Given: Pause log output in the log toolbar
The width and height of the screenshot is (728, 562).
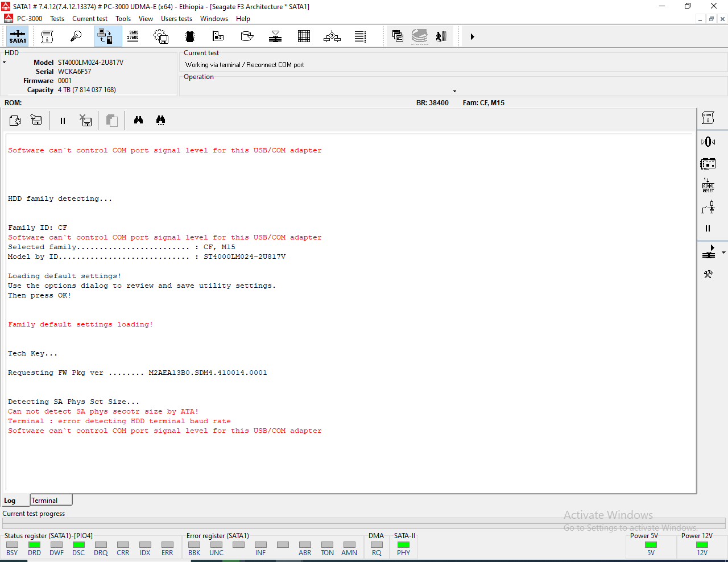Looking at the screenshot, I should [x=63, y=120].
